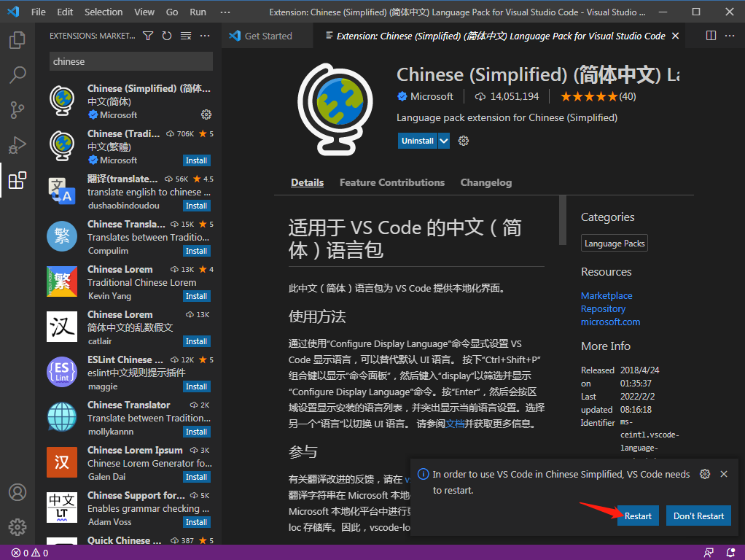
Task: Install Chinese Lorem Ipsum by Galen Dai
Action: [197, 477]
